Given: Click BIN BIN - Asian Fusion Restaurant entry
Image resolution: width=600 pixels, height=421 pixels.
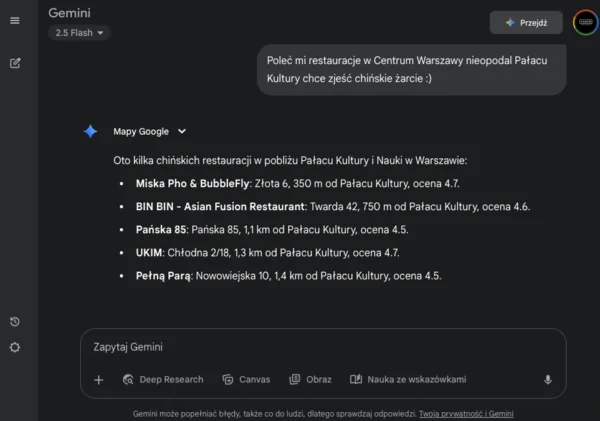Looking at the screenshot, I should click(x=333, y=207).
